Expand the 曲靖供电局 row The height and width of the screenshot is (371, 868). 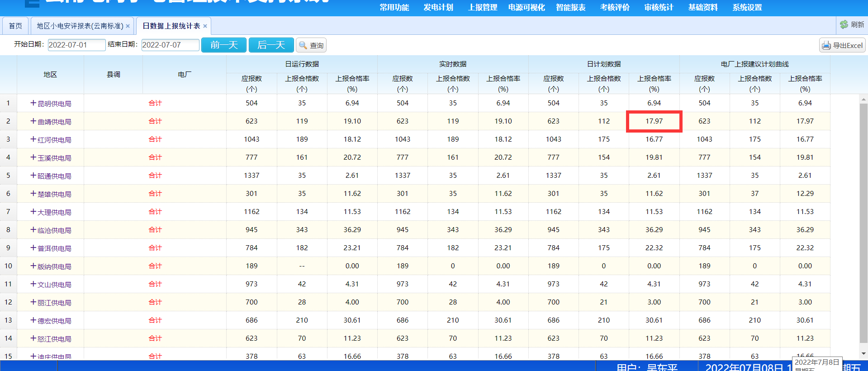33,121
